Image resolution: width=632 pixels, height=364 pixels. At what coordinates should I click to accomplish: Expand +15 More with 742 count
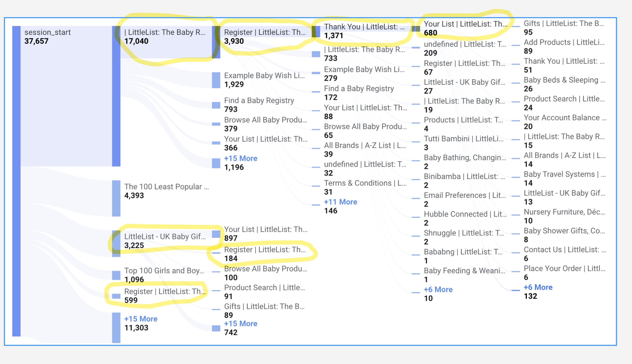(x=240, y=324)
